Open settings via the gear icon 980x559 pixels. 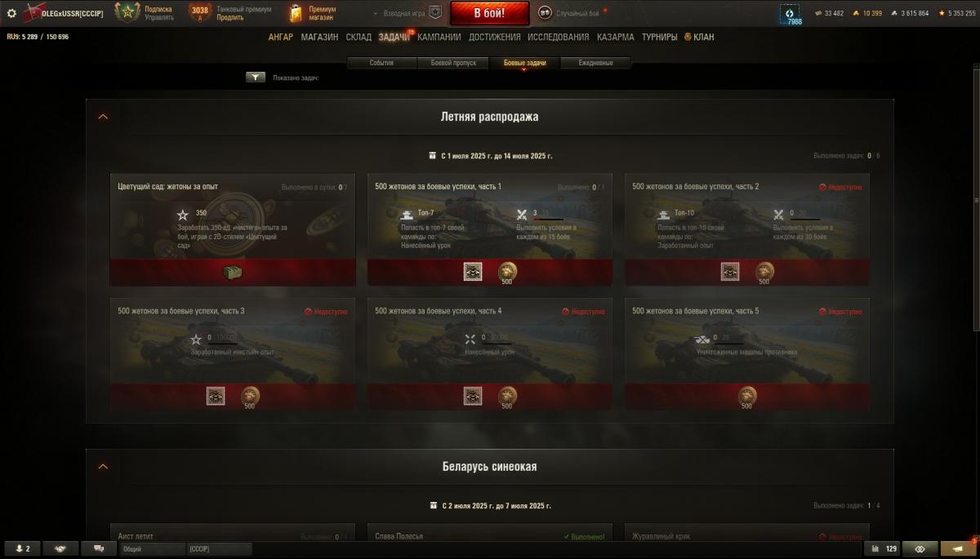[11, 13]
